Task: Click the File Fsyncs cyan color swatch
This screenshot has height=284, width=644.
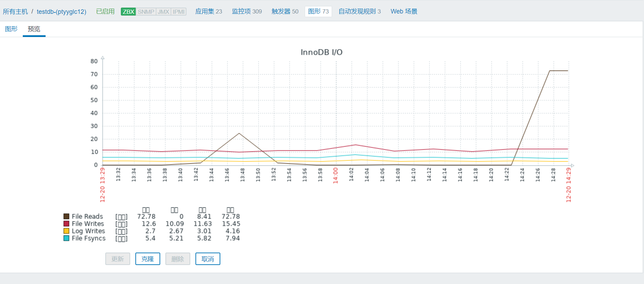Action: (66, 238)
